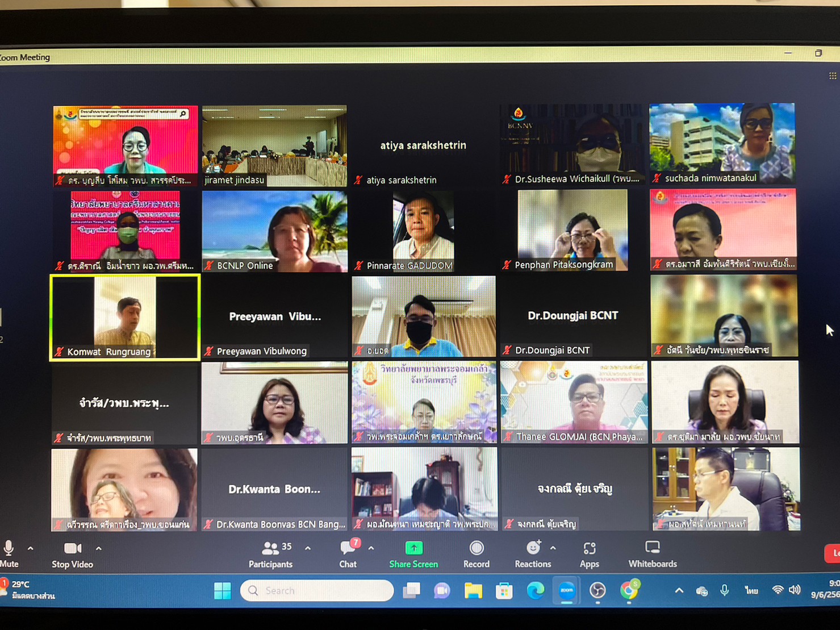Toggle the microphone Mute button
840x630 pixels.
(x=9, y=554)
